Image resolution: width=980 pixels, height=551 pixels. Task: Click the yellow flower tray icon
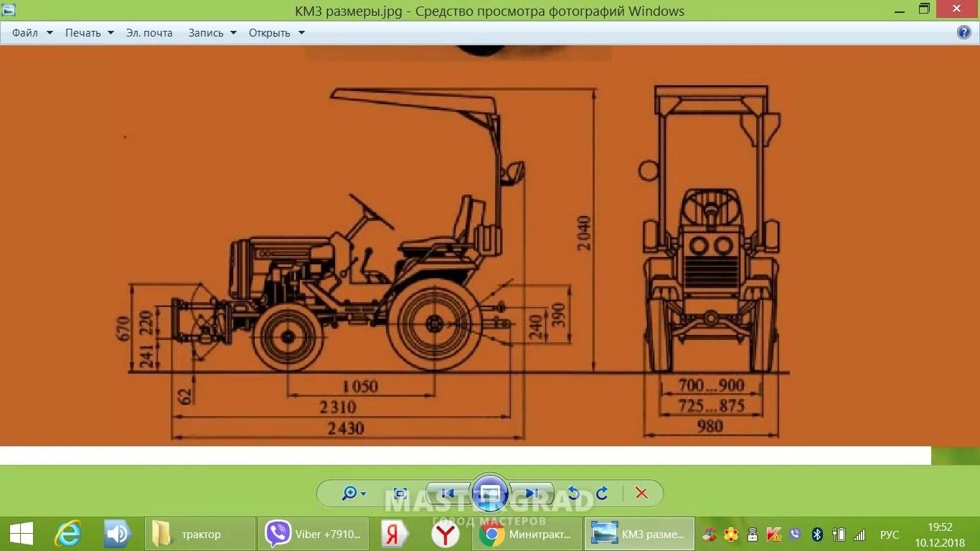coord(731,534)
